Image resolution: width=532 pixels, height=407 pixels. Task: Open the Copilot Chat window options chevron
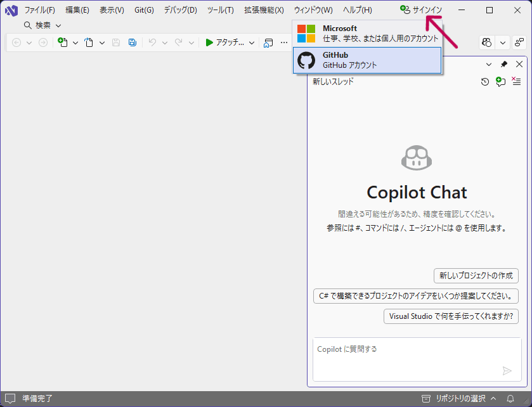[x=489, y=65]
